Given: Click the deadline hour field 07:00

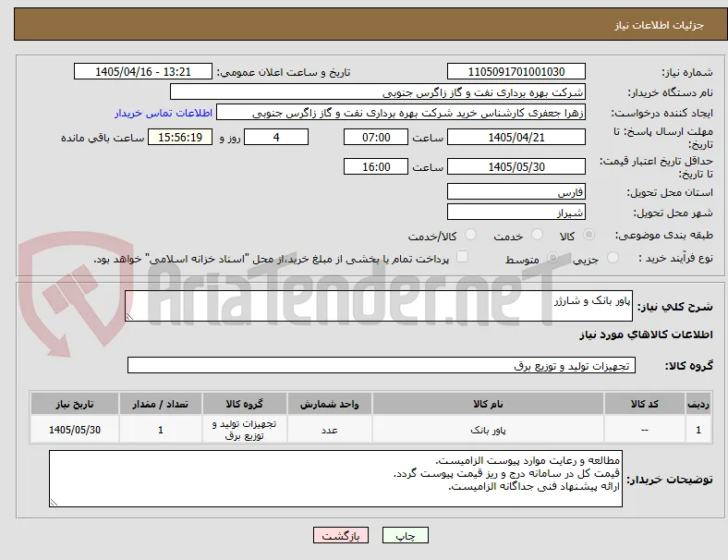Looking at the screenshot, I should [376, 137].
